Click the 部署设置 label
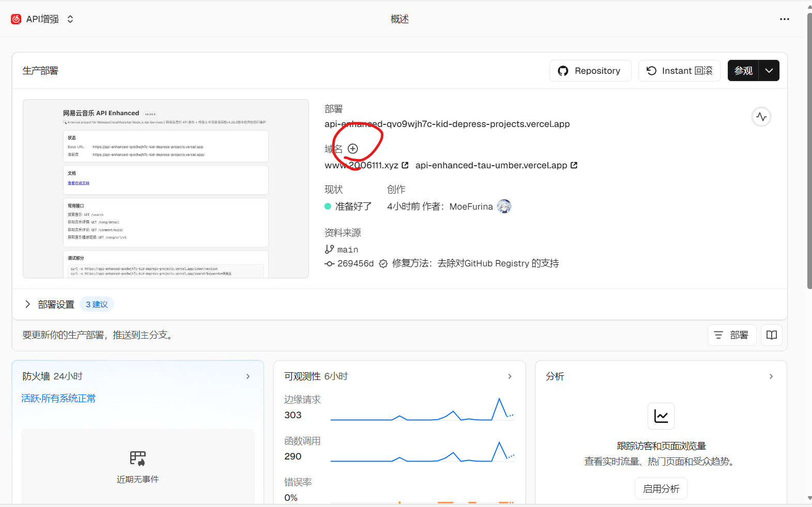 pyautogui.click(x=56, y=305)
